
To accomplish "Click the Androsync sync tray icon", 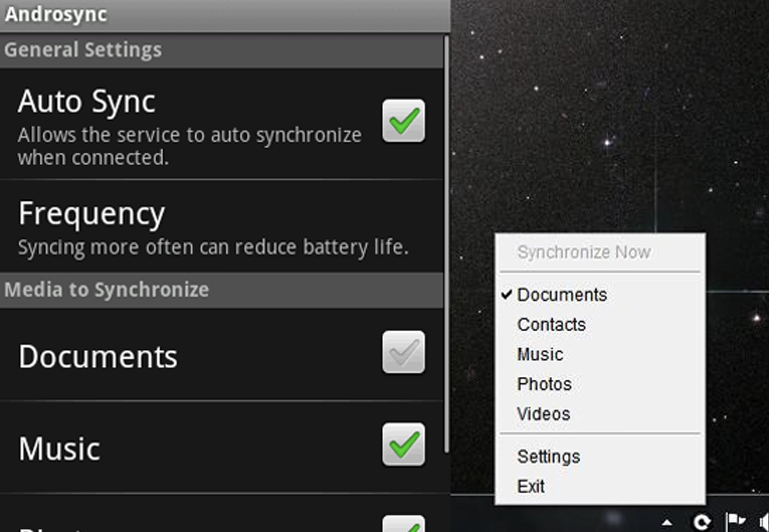I will click(702, 522).
